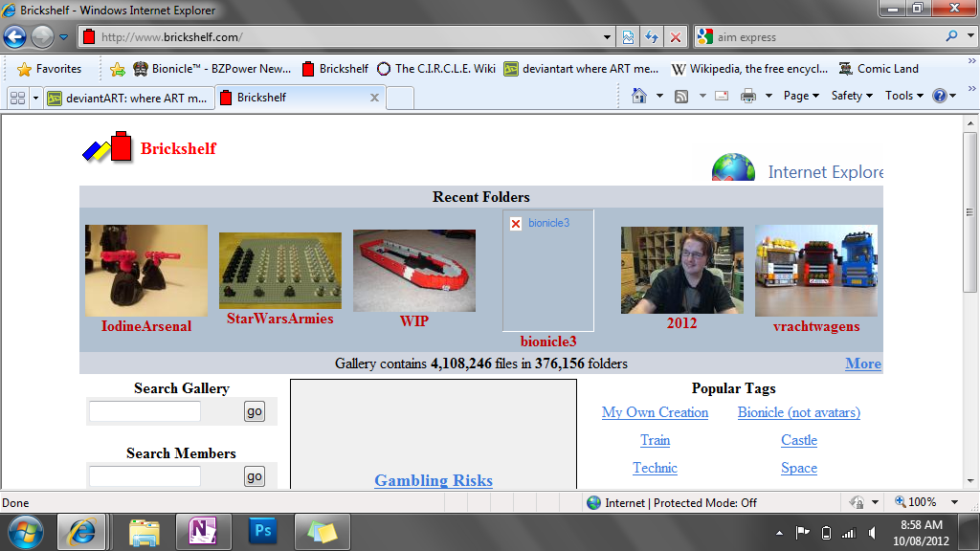Click the Home page icon
The height and width of the screenshot is (551, 980).
coord(638,96)
